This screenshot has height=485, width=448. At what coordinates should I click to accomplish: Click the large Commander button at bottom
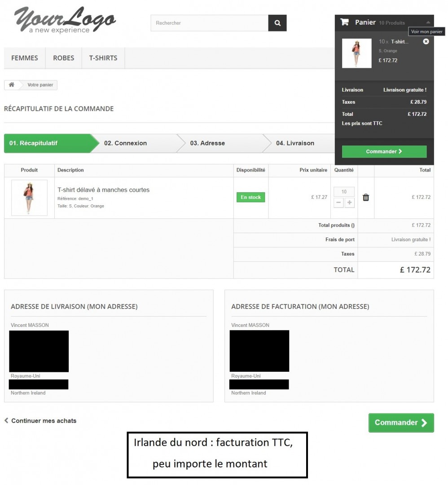point(401,423)
